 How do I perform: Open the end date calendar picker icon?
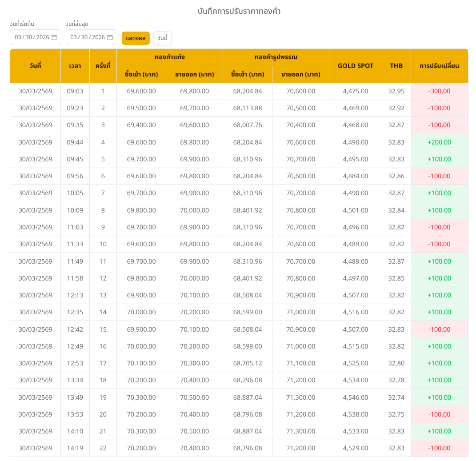coord(110,37)
